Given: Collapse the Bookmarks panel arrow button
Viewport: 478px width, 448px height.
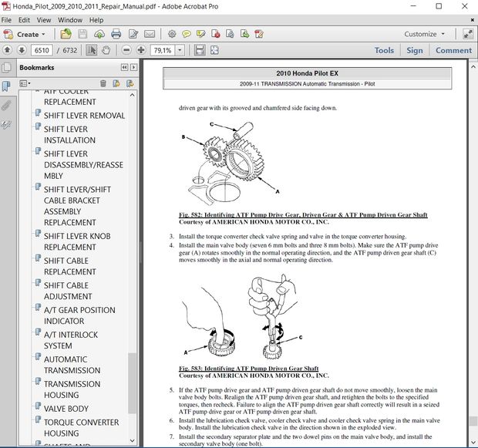Looking at the screenshot, I should pyautogui.click(x=133, y=67).
